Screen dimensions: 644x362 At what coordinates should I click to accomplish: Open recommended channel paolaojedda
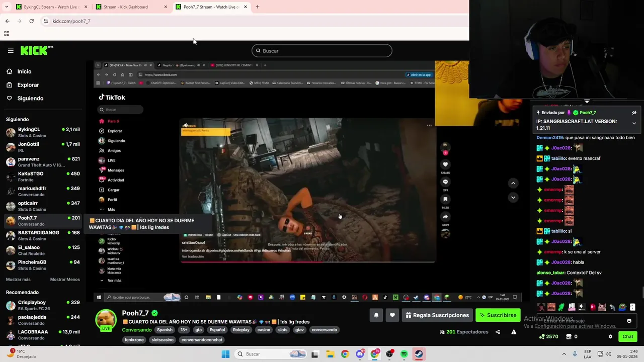43,320
